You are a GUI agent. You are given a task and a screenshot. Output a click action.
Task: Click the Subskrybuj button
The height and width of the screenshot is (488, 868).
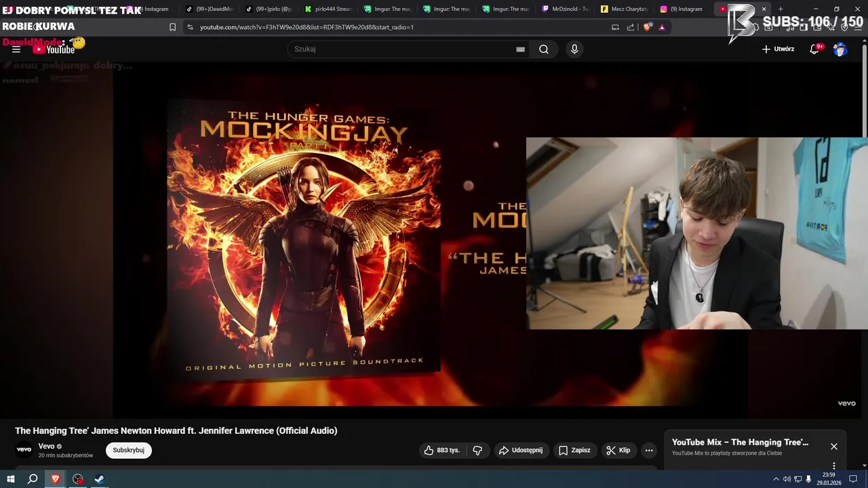click(x=129, y=450)
